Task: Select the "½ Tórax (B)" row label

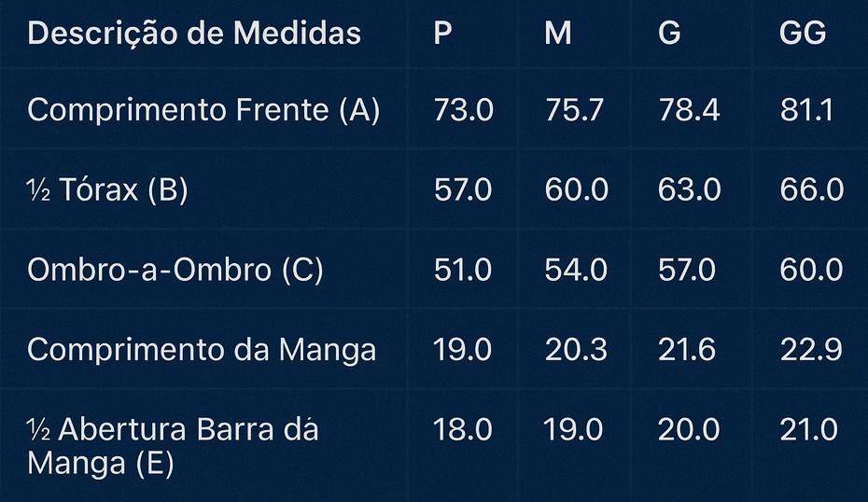Action: [x=107, y=189]
